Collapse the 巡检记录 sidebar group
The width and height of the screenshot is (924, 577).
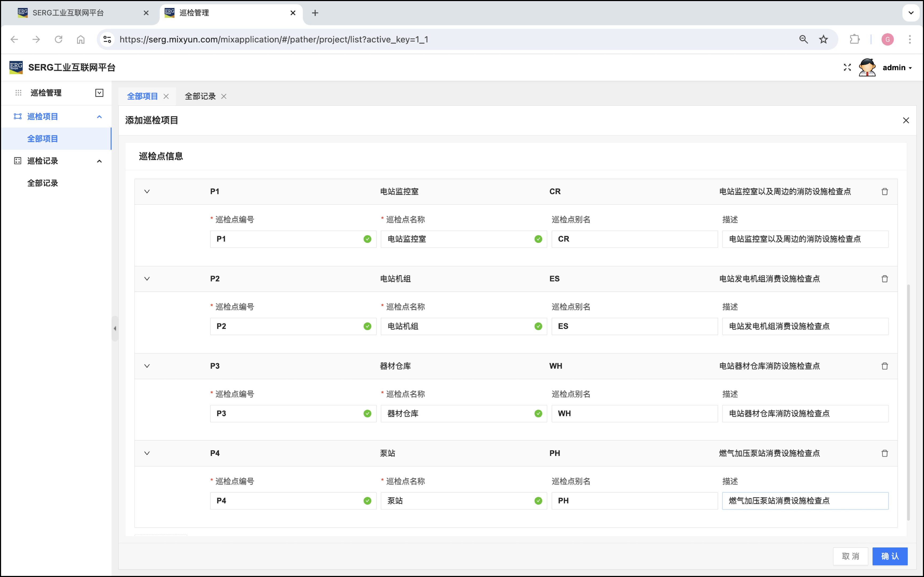tap(99, 161)
